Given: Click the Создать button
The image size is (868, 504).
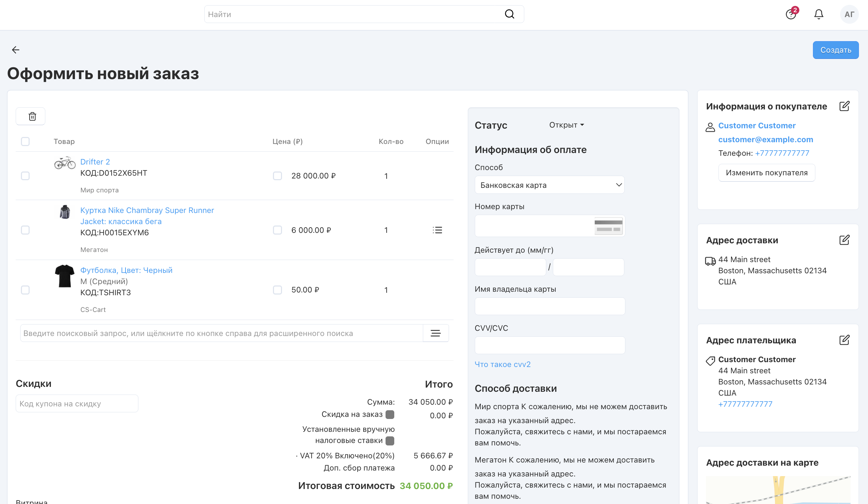Looking at the screenshot, I should 835,50.
